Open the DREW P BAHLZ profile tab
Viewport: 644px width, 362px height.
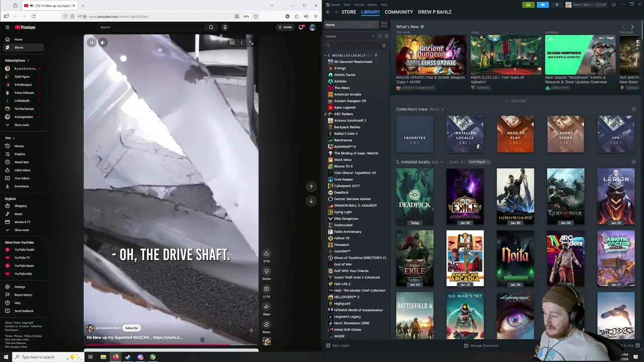click(435, 12)
